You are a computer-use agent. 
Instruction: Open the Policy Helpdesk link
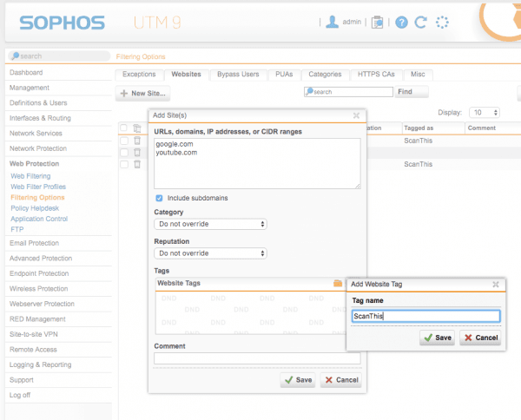(35, 208)
